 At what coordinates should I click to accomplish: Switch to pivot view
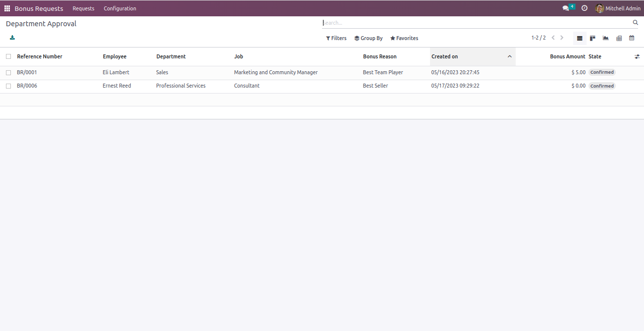click(x=619, y=38)
